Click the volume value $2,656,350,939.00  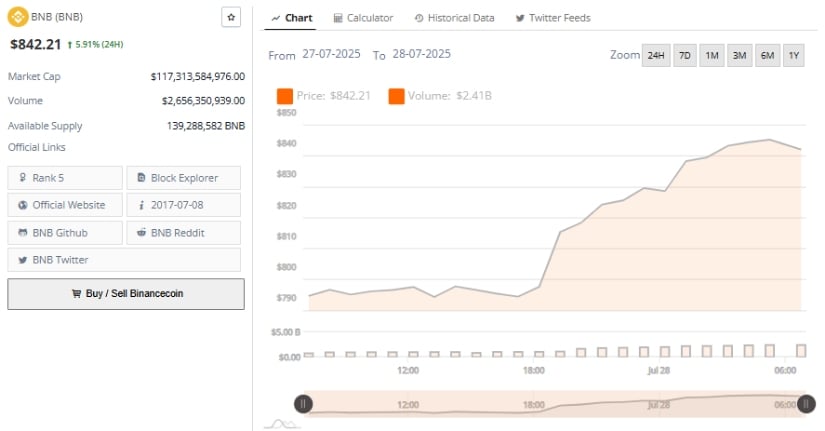point(203,101)
